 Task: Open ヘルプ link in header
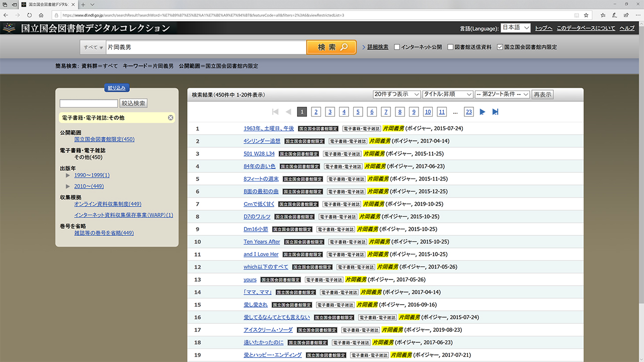[627, 28]
